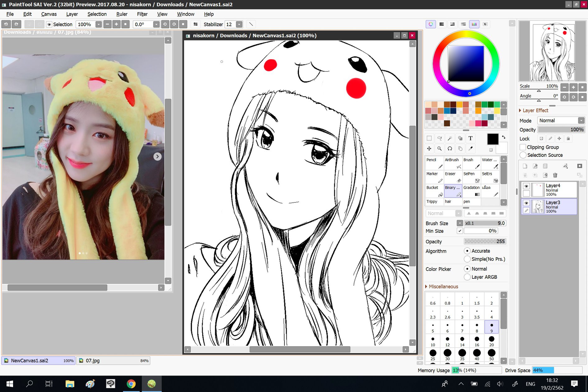Select brush size 20 preset
Viewport: 588px width, 392px height.
tap(491, 341)
